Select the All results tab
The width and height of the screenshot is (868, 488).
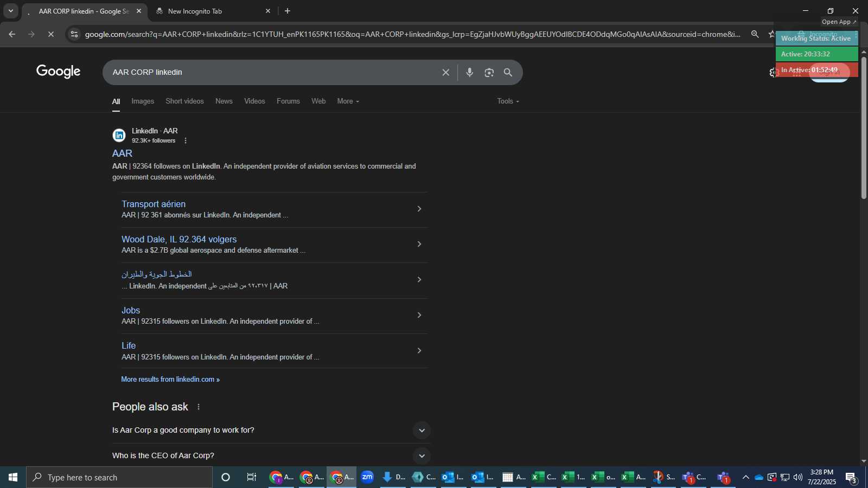[x=116, y=101]
